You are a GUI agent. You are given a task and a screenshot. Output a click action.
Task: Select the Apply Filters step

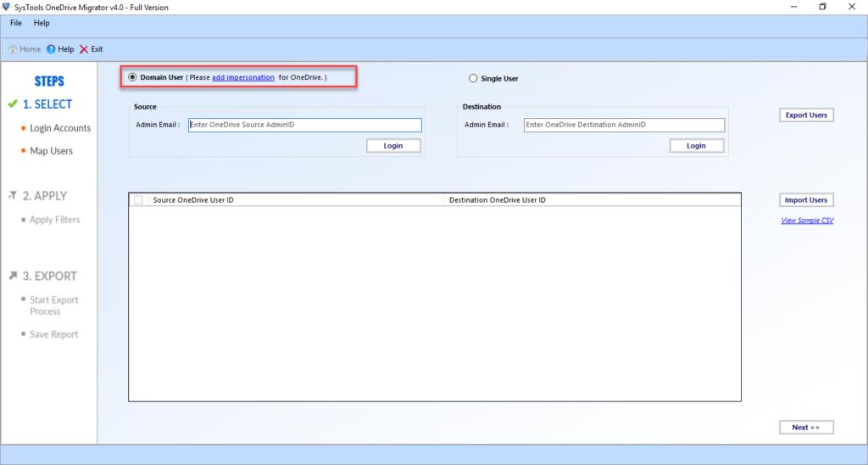point(55,220)
